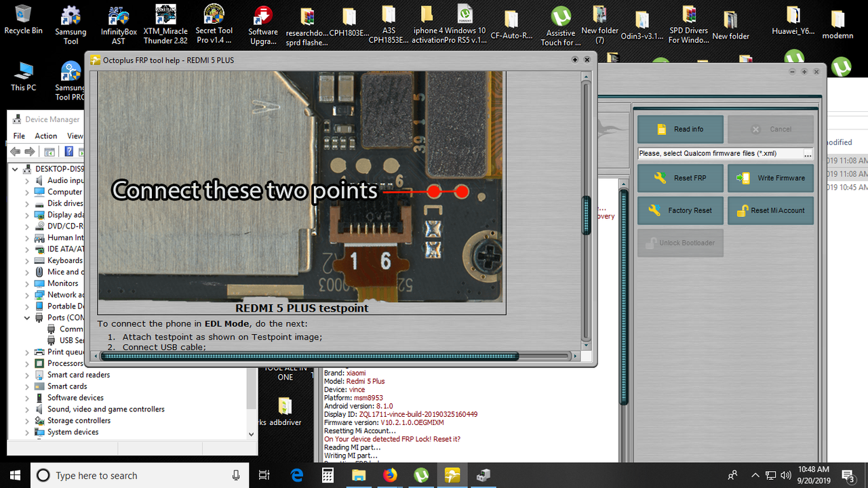Open the View menu in Device Manager
The width and height of the screenshot is (868, 488).
pyautogui.click(x=75, y=136)
